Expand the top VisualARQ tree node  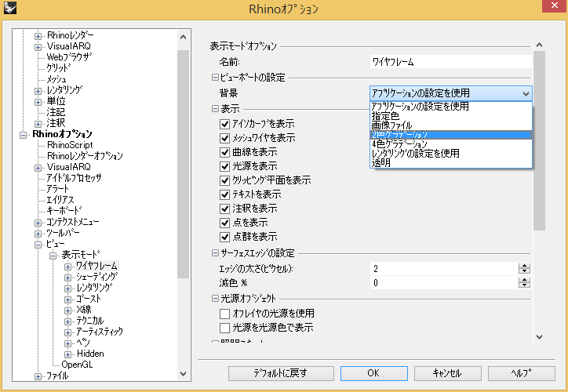(38, 47)
